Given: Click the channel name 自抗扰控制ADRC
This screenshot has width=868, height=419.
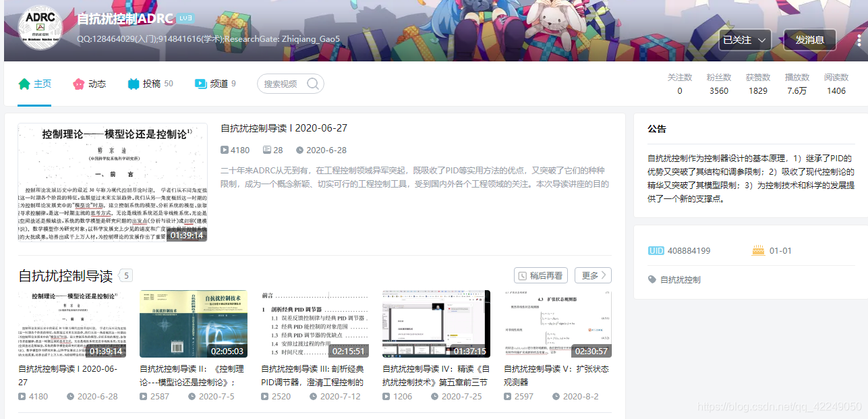Looking at the screenshot, I should tap(125, 19).
